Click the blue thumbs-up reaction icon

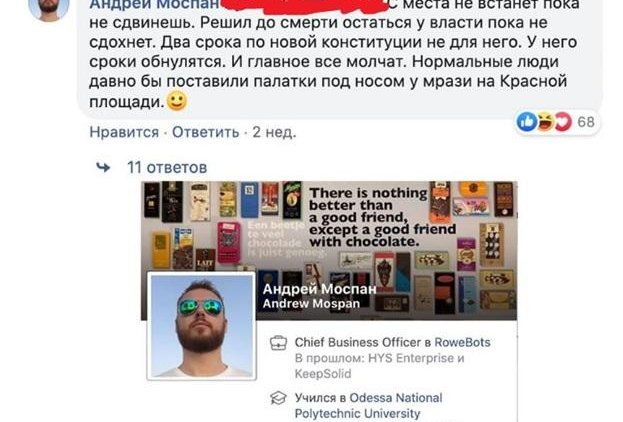[527, 122]
